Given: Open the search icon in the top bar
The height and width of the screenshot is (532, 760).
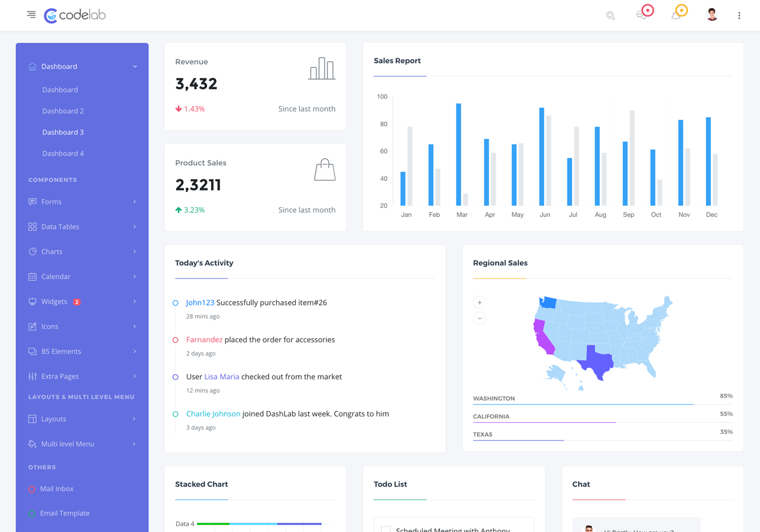Looking at the screenshot, I should coord(610,15).
